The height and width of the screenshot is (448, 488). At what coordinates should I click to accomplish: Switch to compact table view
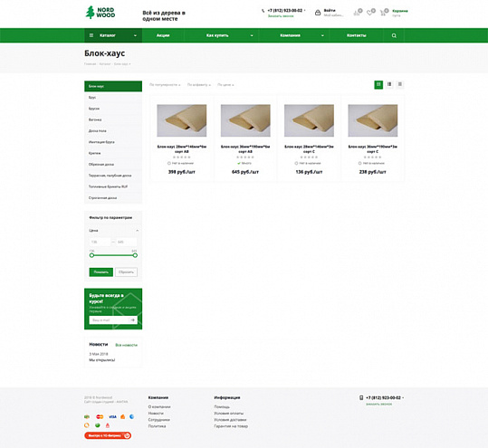point(400,84)
